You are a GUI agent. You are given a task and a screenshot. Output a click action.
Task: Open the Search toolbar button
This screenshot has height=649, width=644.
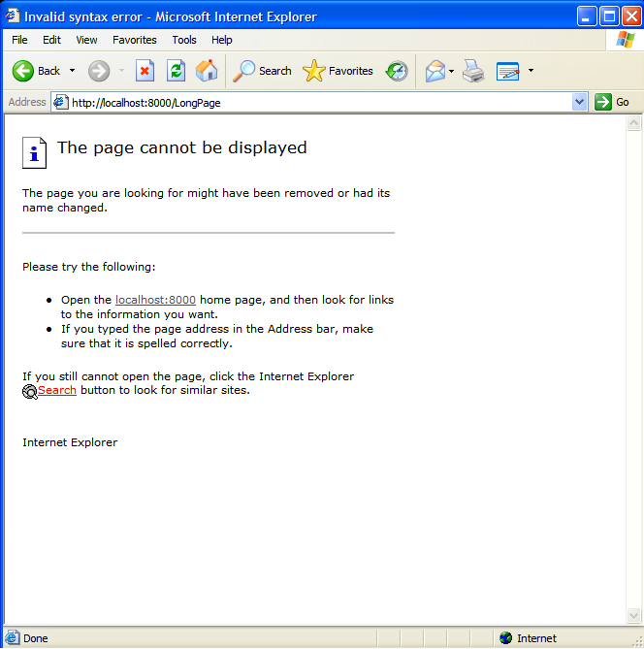[x=262, y=71]
